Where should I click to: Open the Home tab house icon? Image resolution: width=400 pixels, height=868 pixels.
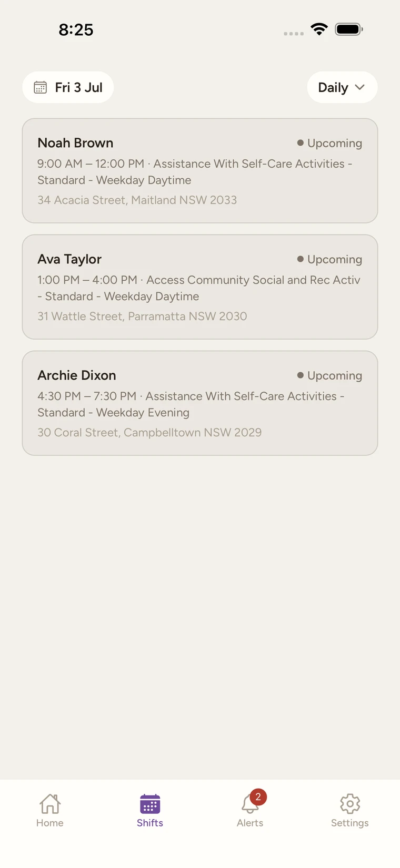[50, 803]
